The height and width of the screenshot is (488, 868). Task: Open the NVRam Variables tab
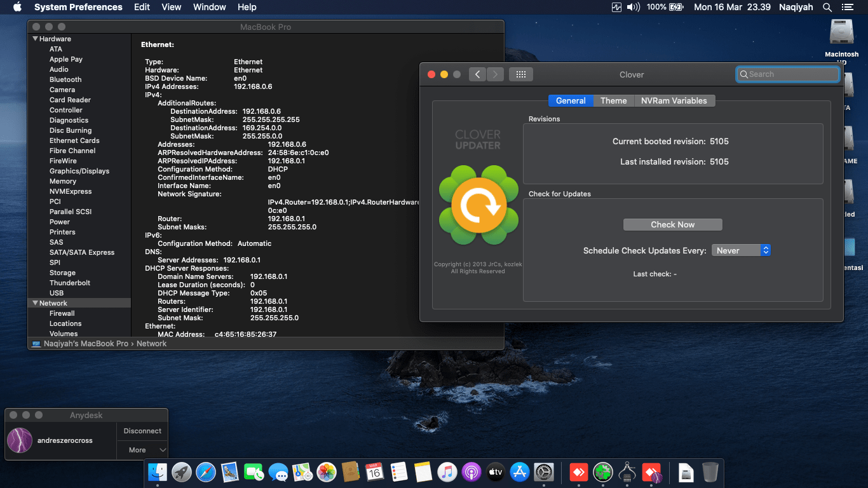(674, 100)
